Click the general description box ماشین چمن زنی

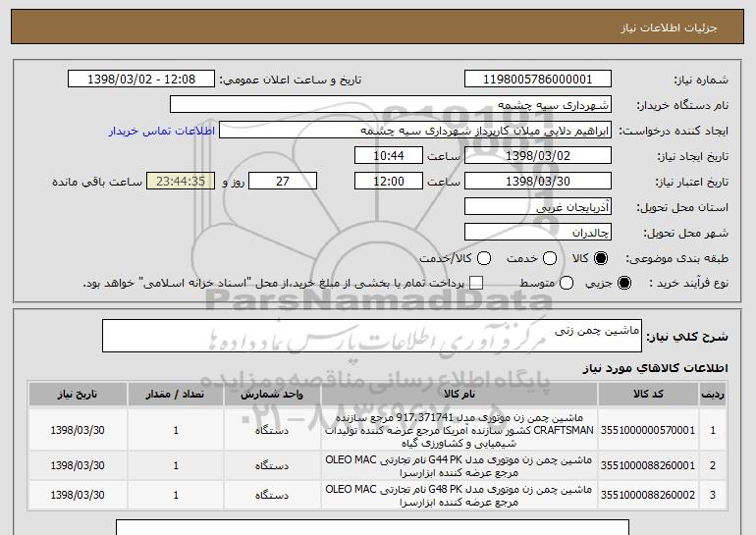coord(372,336)
